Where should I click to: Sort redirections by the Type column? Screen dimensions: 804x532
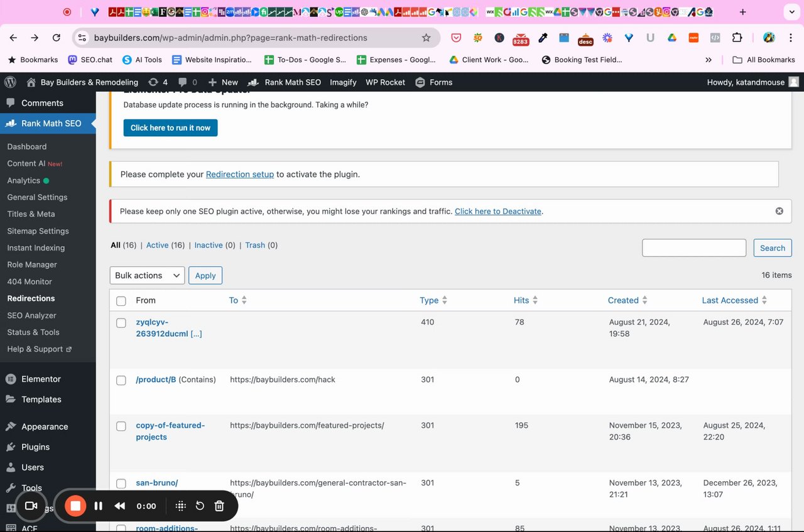pyautogui.click(x=433, y=300)
